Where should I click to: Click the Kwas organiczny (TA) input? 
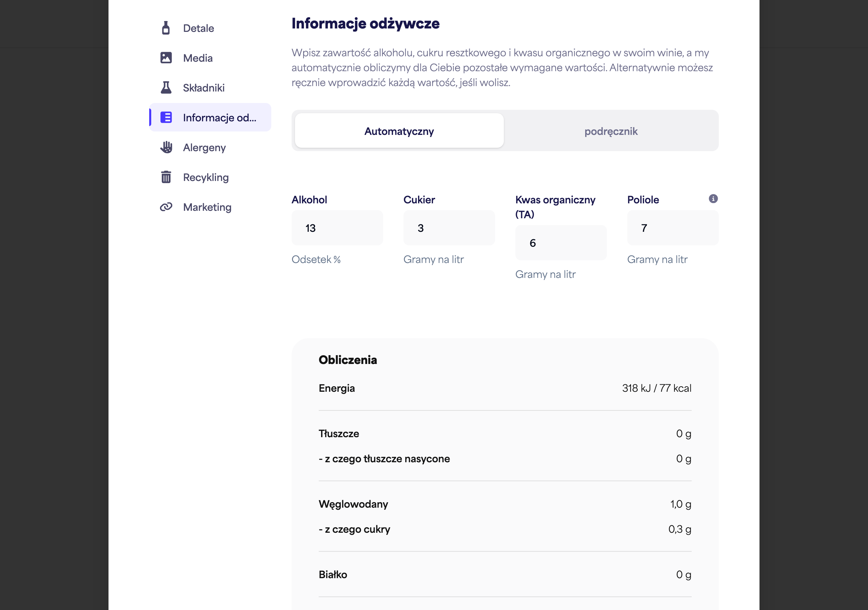coord(561,243)
